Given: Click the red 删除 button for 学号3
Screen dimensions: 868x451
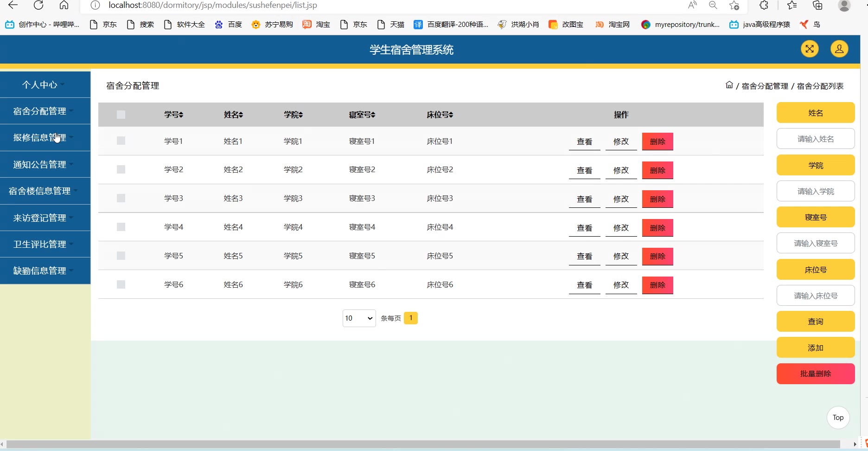Looking at the screenshot, I should click(657, 199).
